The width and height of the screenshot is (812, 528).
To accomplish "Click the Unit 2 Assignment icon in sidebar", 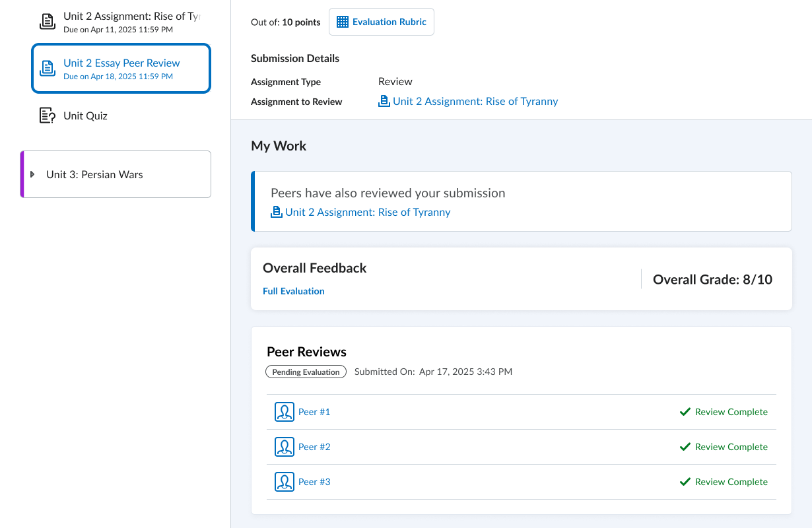I will click(x=48, y=21).
